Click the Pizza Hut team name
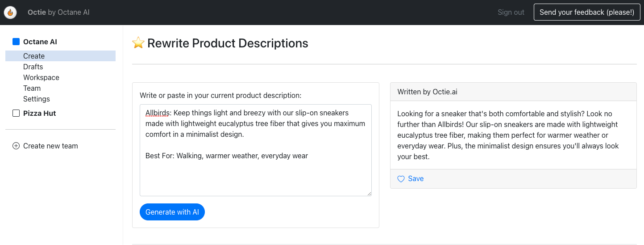 (40, 113)
